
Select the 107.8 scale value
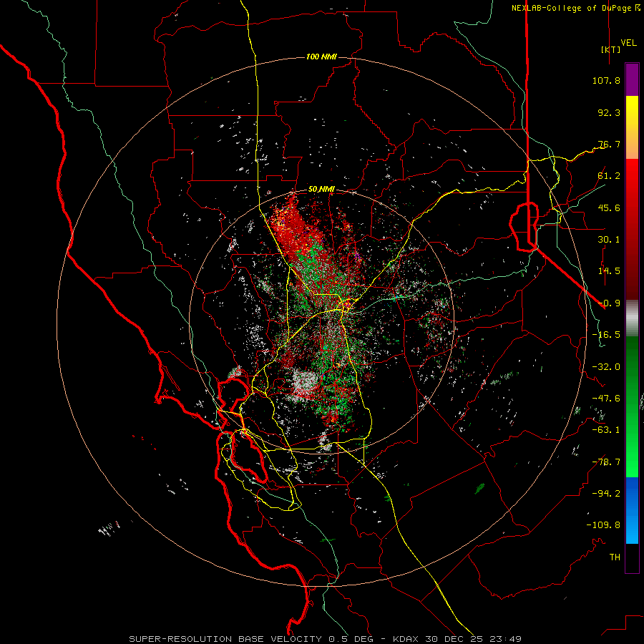point(606,80)
